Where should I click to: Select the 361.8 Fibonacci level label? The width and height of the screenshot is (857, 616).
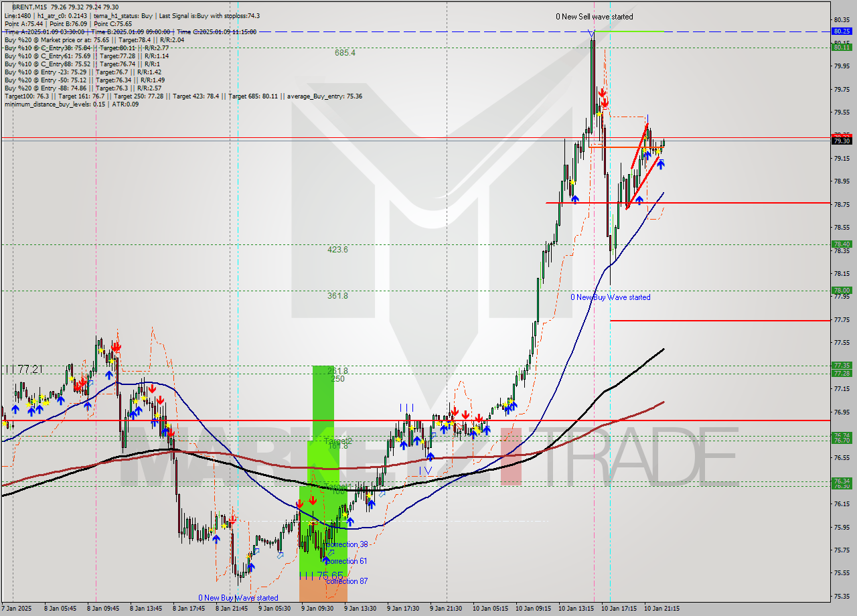pyautogui.click(x=337, y=295)
